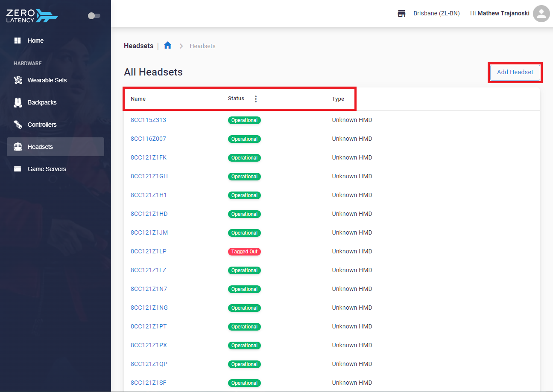Sort by the Type column header
This screenshot has height=392, width=553.
338,99
